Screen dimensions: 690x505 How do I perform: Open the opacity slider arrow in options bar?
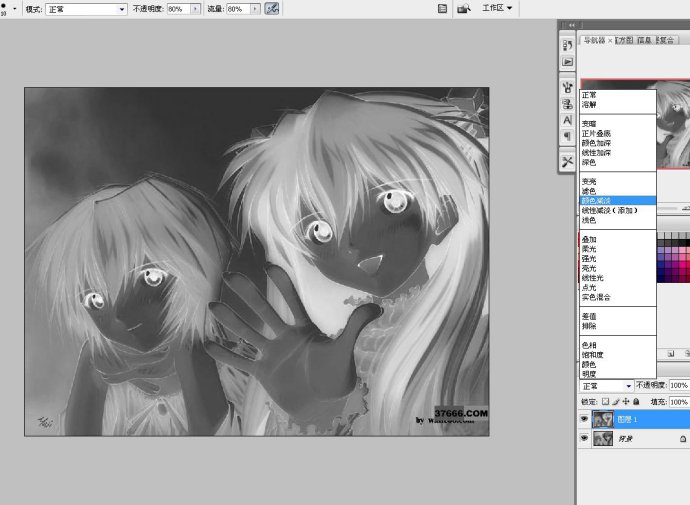point(196,9)
